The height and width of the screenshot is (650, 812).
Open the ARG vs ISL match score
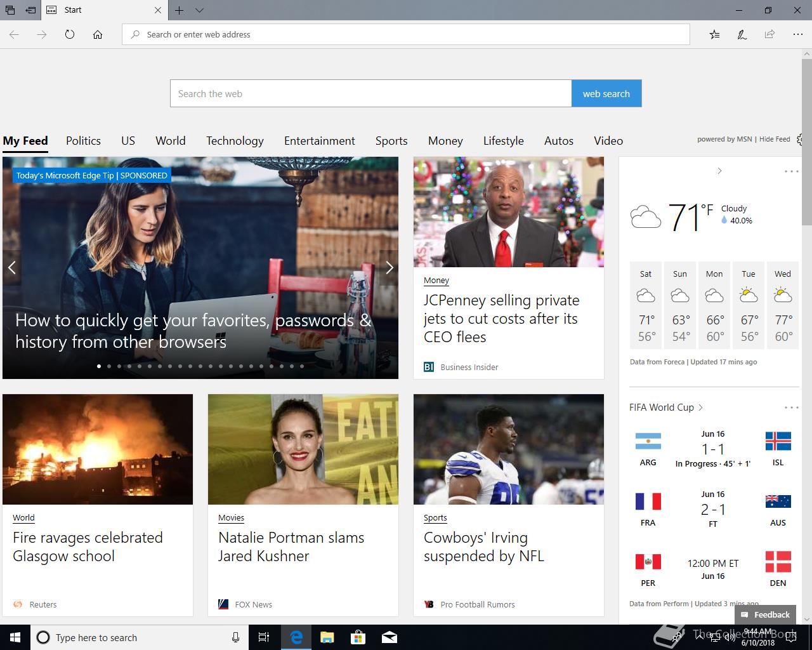713,449
